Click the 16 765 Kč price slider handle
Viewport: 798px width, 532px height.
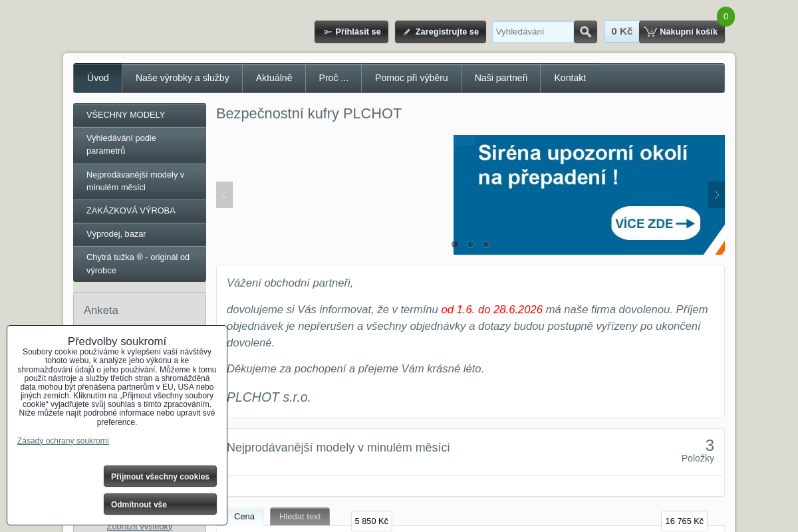(x=684, y=521)
